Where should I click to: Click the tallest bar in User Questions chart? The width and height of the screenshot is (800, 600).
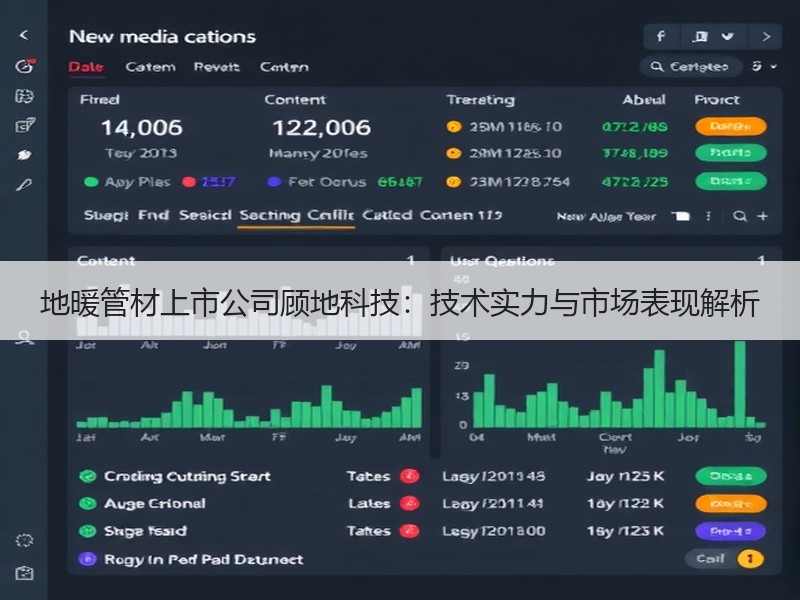[x=740, y=384]
